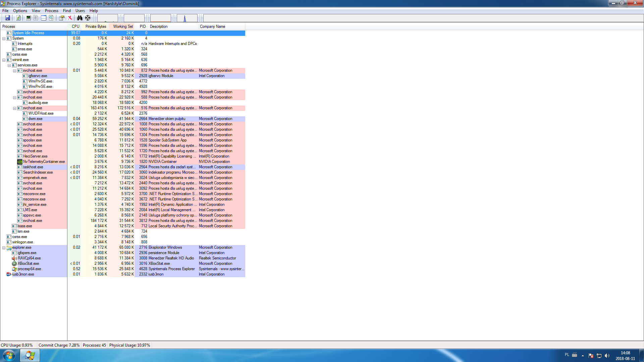
Task: Select the dwm.exe process
Action: (x=123, y=119)
